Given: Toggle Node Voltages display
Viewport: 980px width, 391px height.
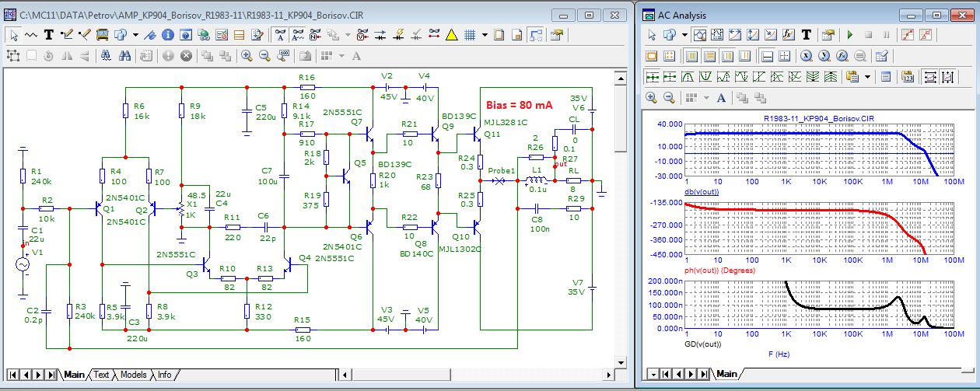Looking at the screenshot, I should pos(362,35).
